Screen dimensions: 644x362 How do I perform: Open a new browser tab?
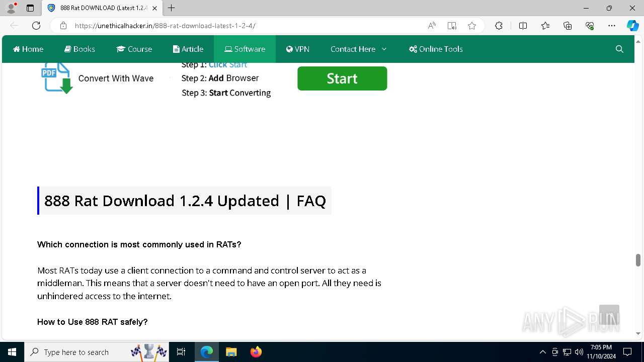172,8
